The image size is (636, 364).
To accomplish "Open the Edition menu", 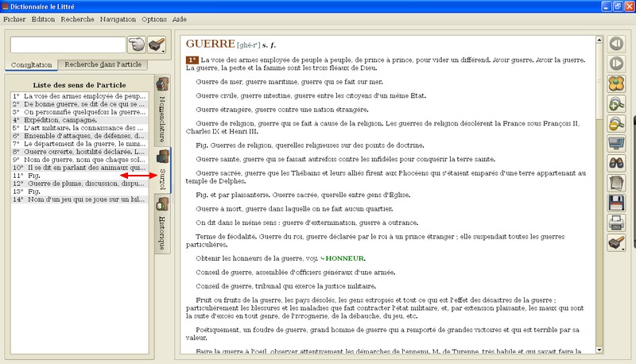I will [x=43, y=19].
